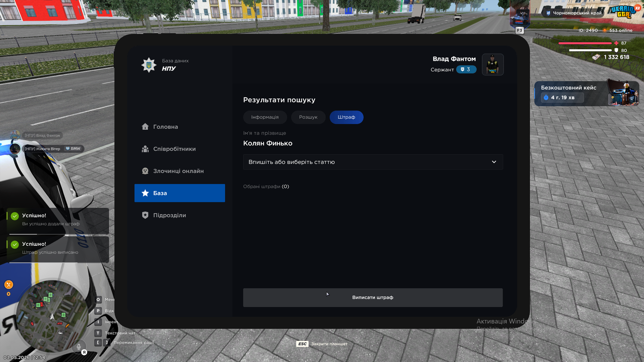Click the orange online players dot icon
644x362 pixels.
click(605, 30)
